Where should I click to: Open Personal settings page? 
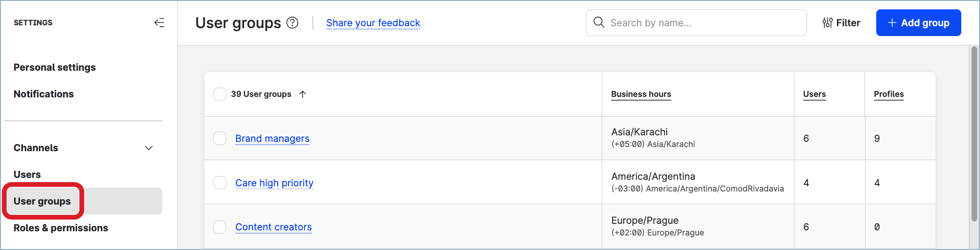click(x=55, y=67)
